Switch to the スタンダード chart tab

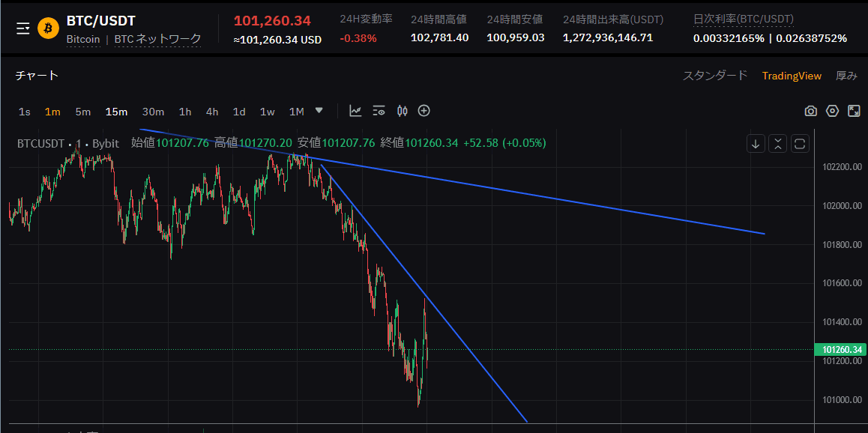[x=715, y=76]
